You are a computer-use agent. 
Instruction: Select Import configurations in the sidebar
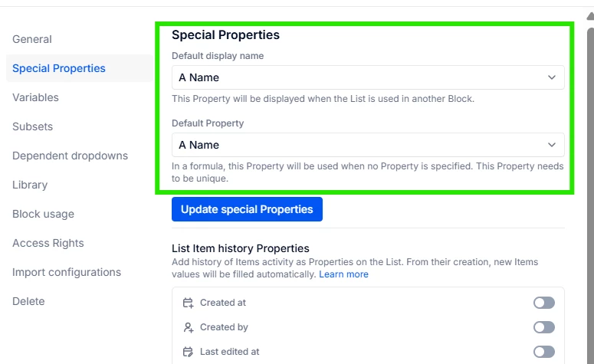pos(67,272)
